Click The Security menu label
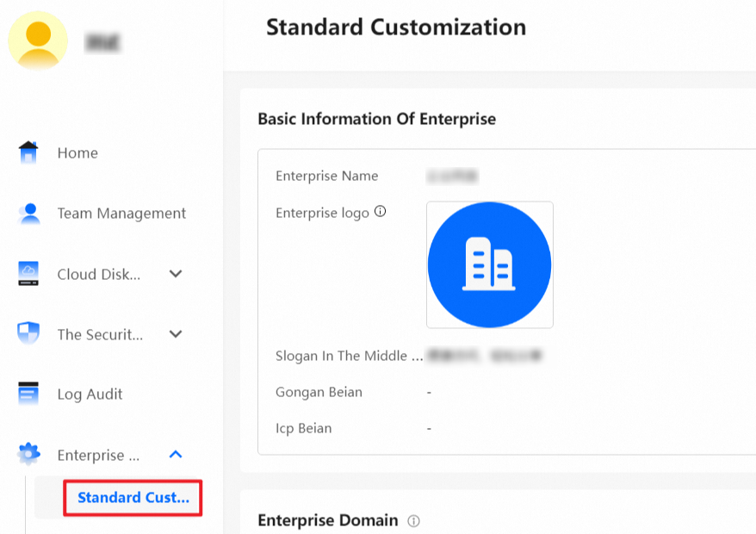The width and height of the screenshot is (756, 534). click(100, 334)
